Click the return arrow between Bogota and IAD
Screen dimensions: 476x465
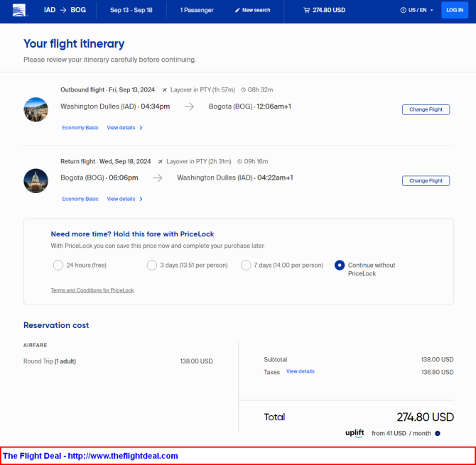point(158,177)
